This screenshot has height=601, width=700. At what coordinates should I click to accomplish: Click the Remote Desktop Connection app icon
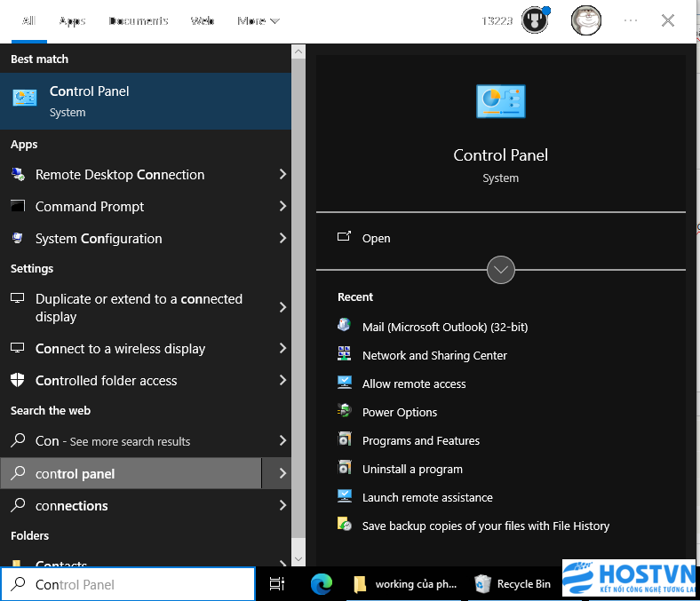pos(18,175)
